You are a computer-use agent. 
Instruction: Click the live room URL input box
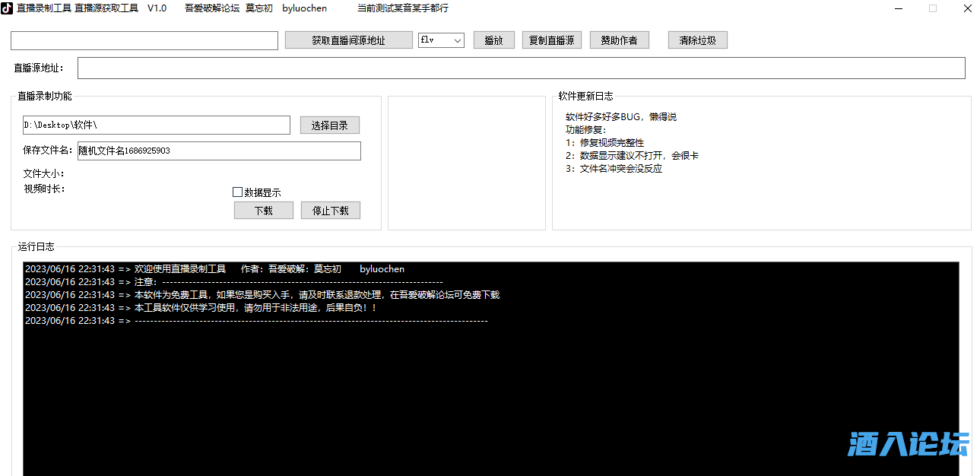coord(144,40)
